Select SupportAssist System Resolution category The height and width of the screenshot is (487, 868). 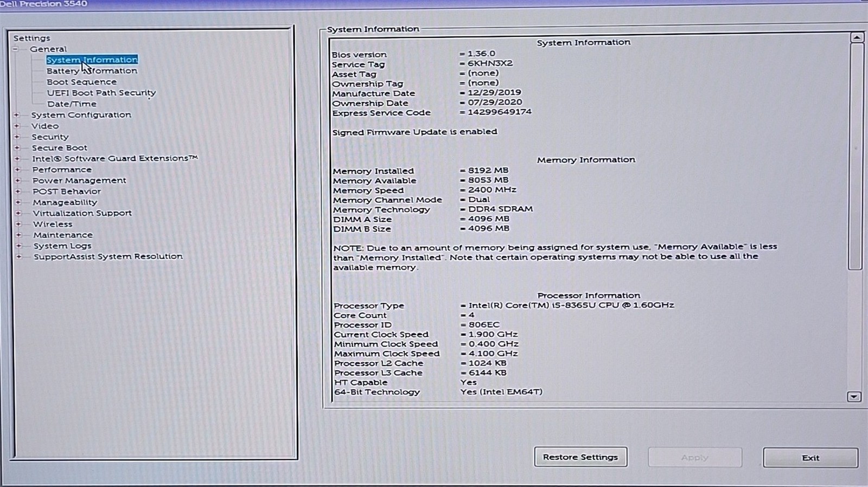coord(108,257)
